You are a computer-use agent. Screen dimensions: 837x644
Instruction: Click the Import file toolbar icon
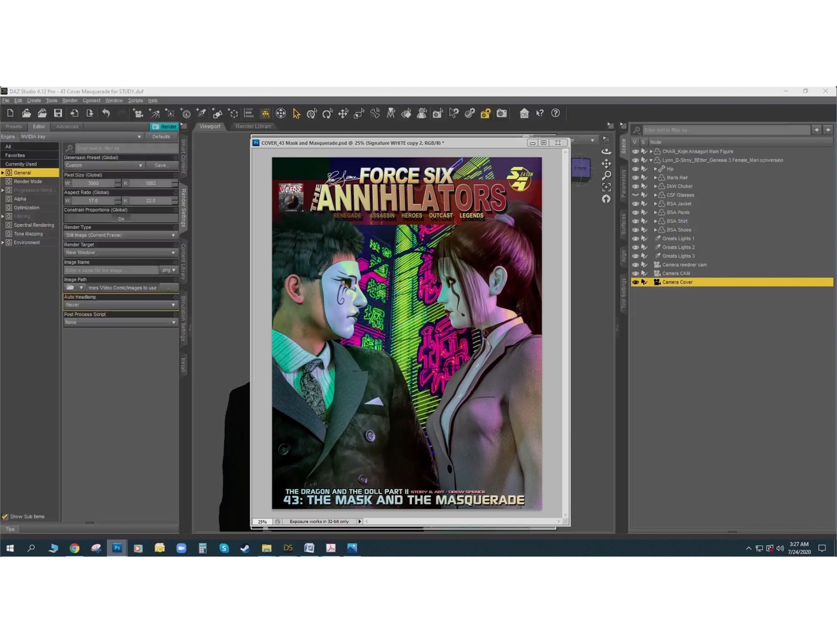click(74, 113)
